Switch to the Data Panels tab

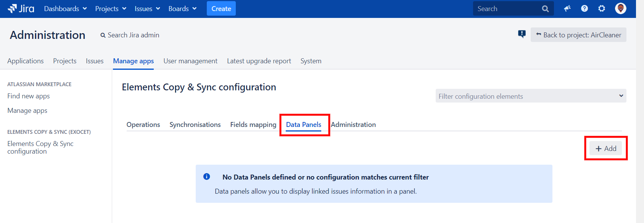tap(304, 125)
